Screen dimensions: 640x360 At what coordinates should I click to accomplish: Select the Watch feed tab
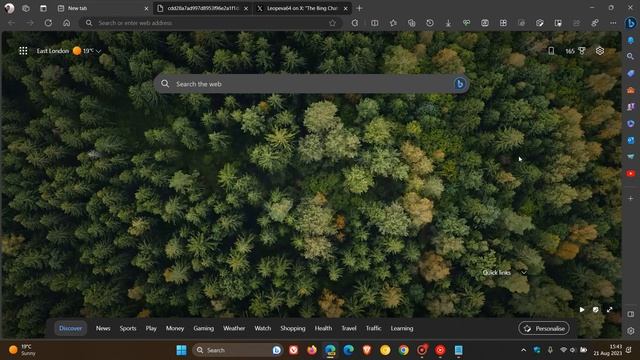tap(262, 328)
